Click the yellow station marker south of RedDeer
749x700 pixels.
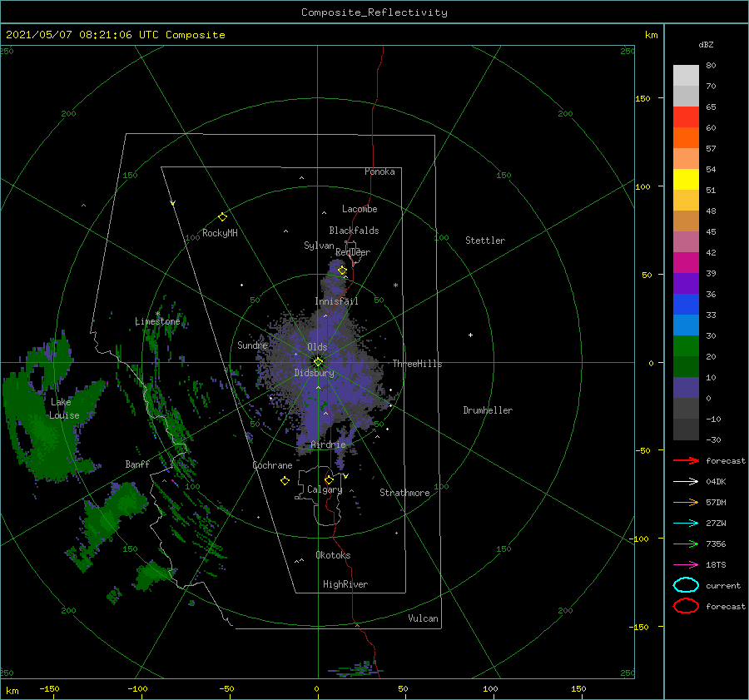pyautogui.click(x=342, y=271)
